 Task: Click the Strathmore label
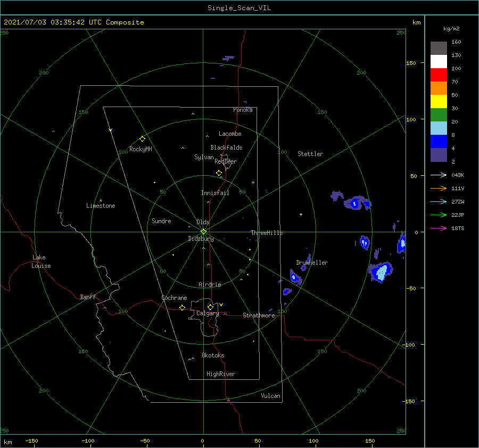259,315
